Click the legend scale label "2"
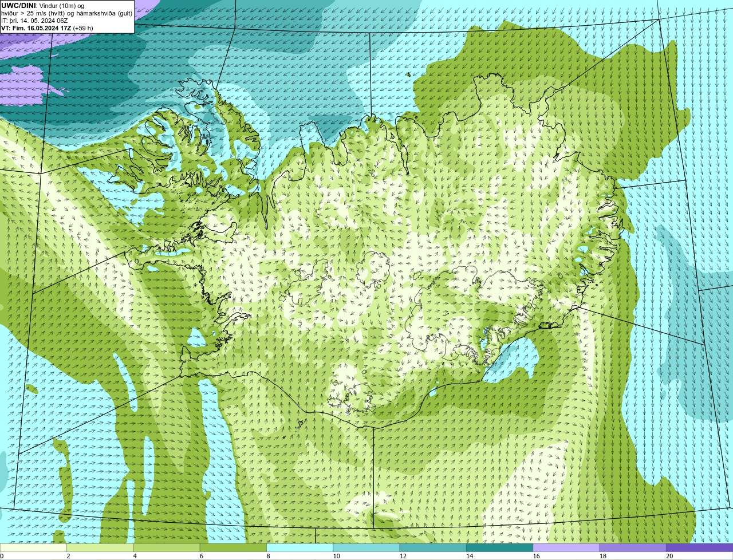 click(x=68, y=556)
